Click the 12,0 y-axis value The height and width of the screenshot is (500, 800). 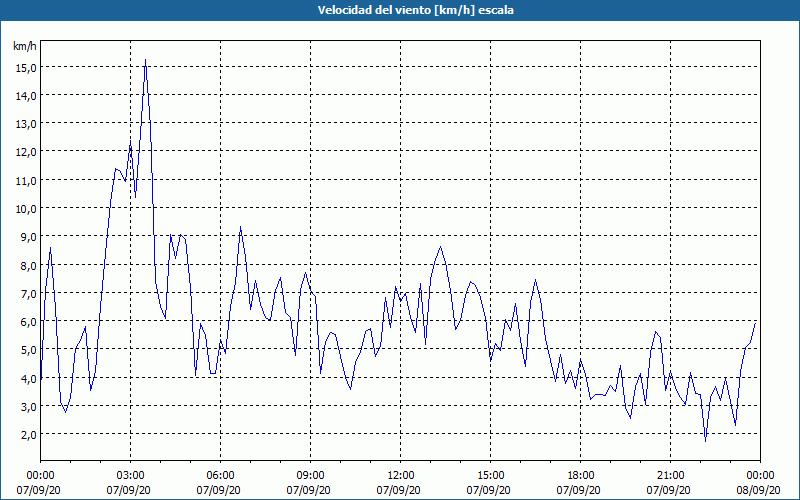tap(26, 152)
